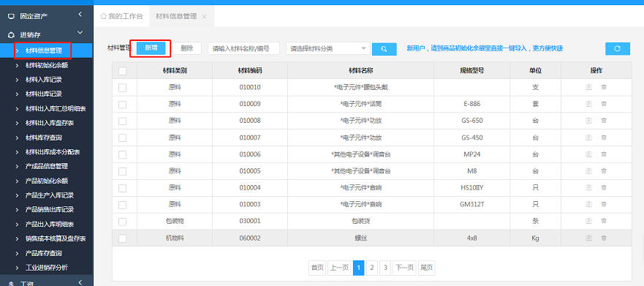This screenshot has width=644, height=286.
Task: Check the box for row 010009
Action: pyautogui.click(x=122, y=105)
